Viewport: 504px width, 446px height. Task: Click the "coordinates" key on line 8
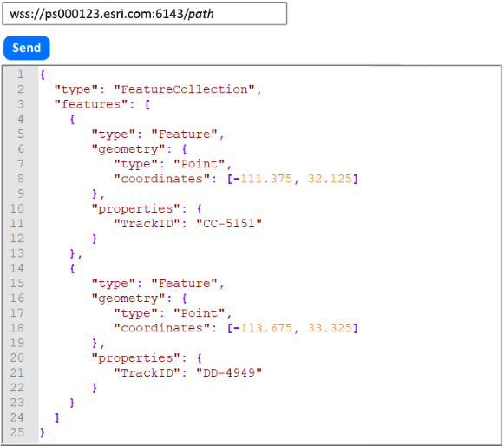click(162, 179)
